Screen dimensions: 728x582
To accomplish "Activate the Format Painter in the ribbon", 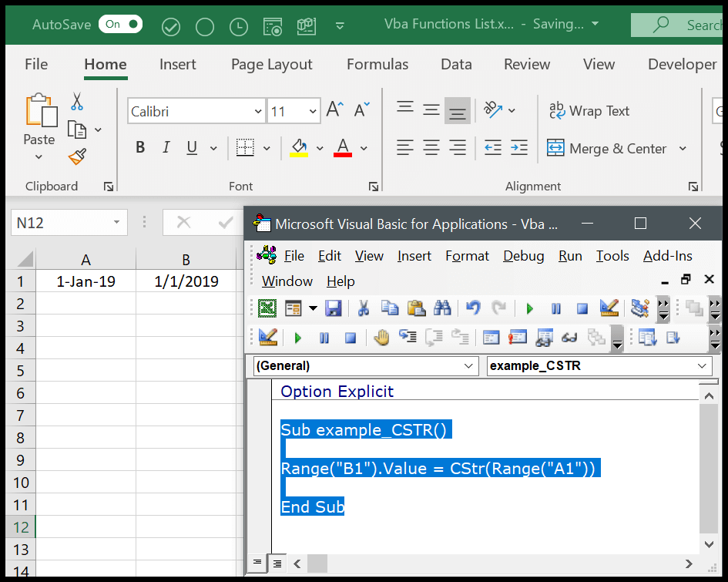I will (76, 156).
